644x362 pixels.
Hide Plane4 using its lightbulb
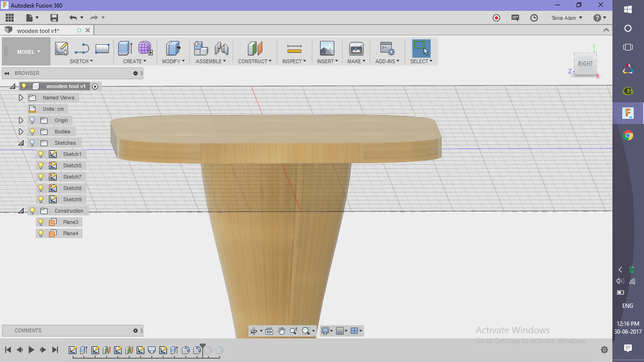(x=41, y=233)
